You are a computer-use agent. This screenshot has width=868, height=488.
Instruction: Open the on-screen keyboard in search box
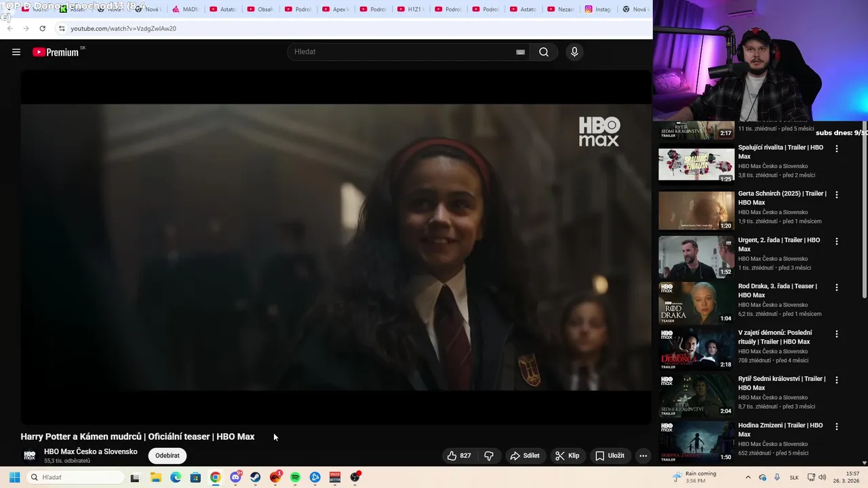coord(520,52)
